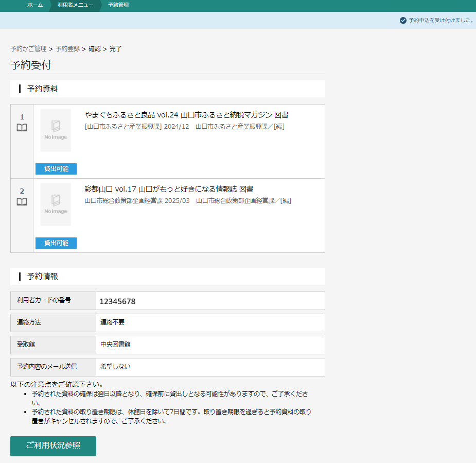Click the book icon for item 2
Screen dimensions: 476x463
[x=22, y=202]
